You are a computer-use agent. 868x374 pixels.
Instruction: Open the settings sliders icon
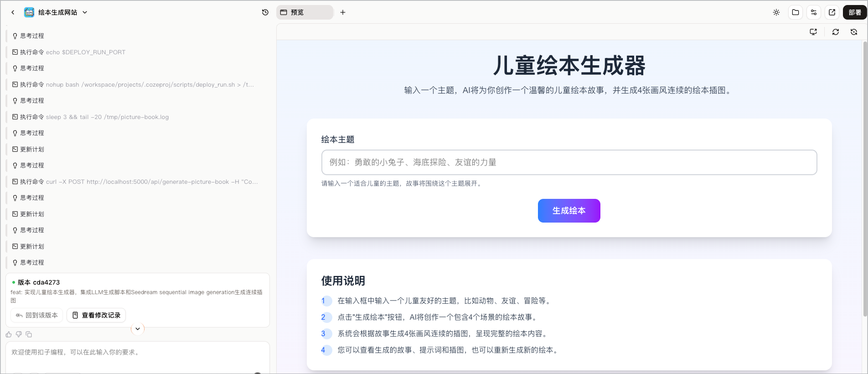click(814, 12)
